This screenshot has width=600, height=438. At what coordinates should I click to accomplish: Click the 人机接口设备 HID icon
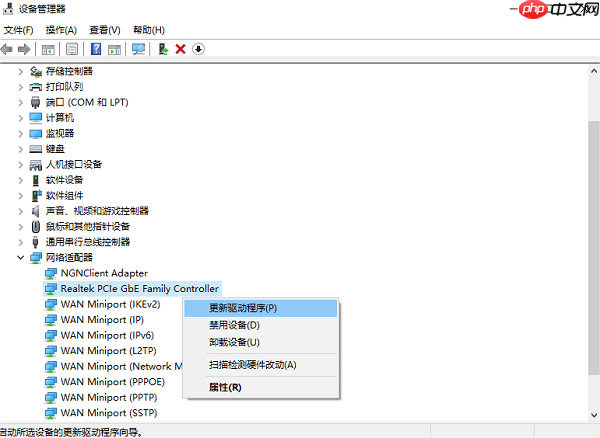(36, 165)
